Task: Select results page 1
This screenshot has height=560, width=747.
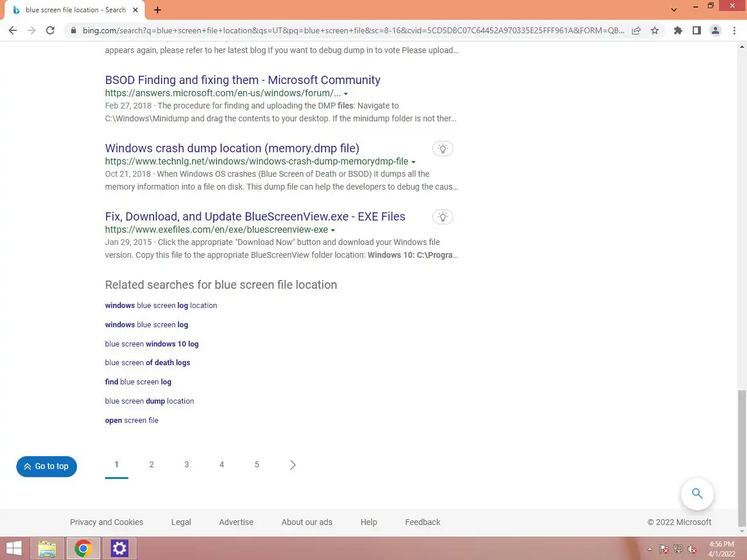Action: coord(117,465)
